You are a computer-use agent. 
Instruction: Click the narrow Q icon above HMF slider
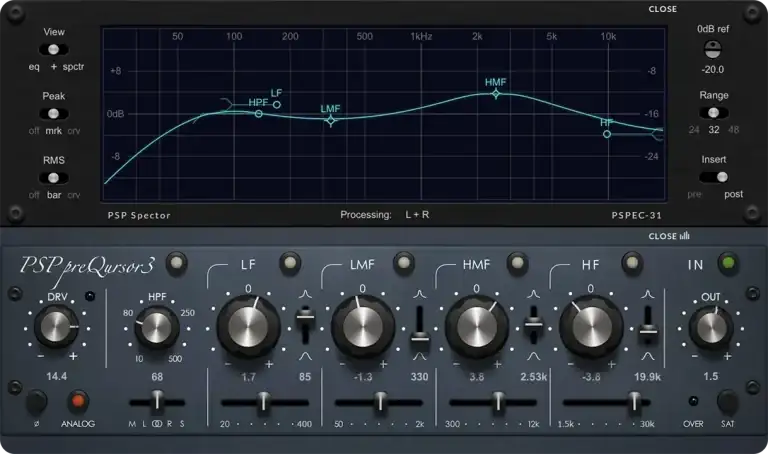click(x=533, y=294)
